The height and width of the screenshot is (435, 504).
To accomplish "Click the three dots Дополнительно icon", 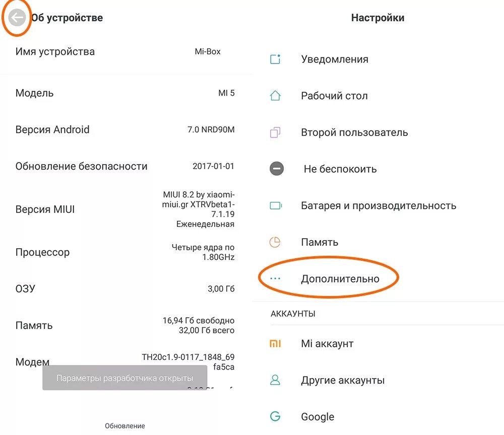I will click(x=275, y=278).
